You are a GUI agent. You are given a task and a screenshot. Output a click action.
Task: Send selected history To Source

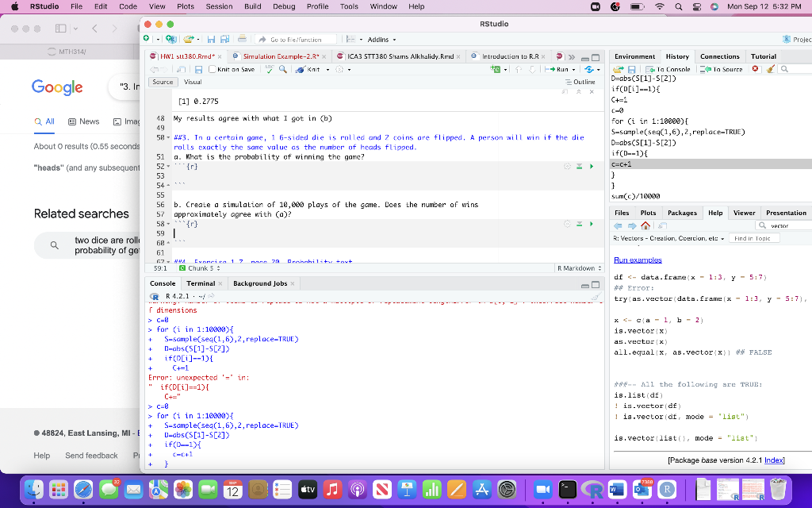coord(721,69)
